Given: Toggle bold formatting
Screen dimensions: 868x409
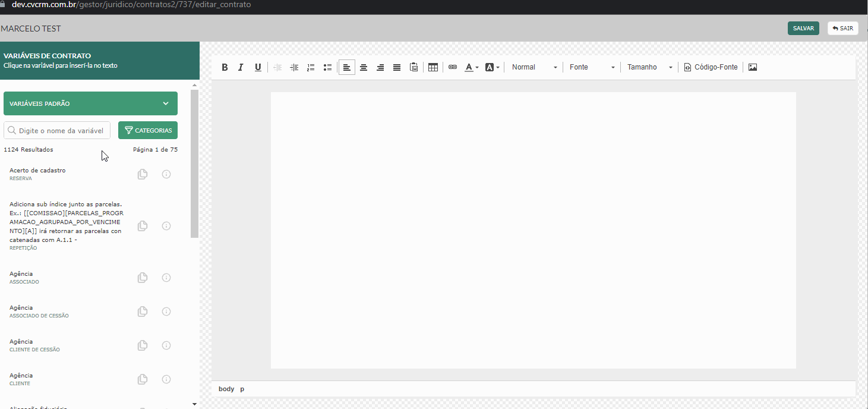Looking at the screenshot, I should [225, 67].
